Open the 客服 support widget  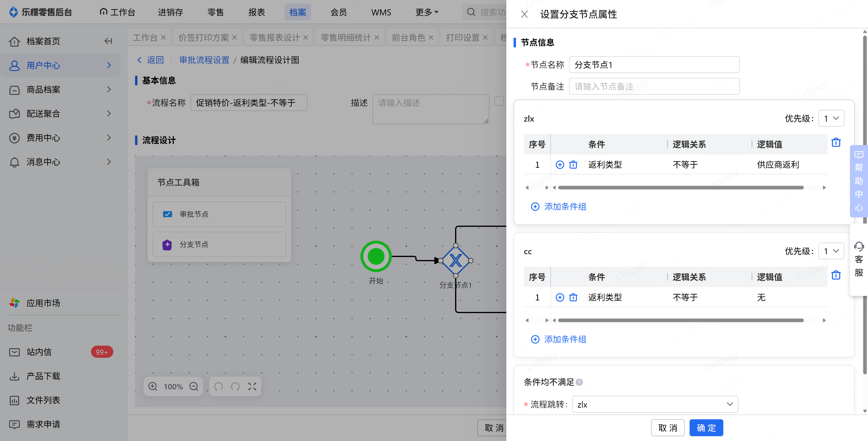click(x=859, y=259)
